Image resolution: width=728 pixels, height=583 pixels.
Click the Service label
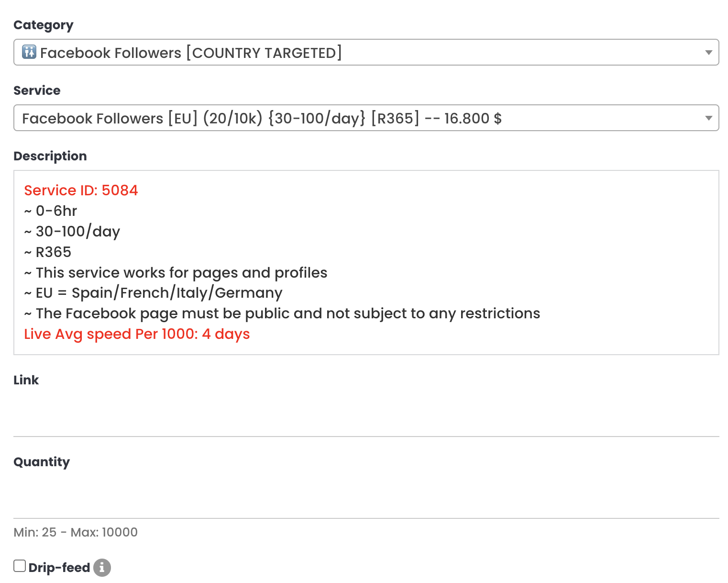coord(37,90)
